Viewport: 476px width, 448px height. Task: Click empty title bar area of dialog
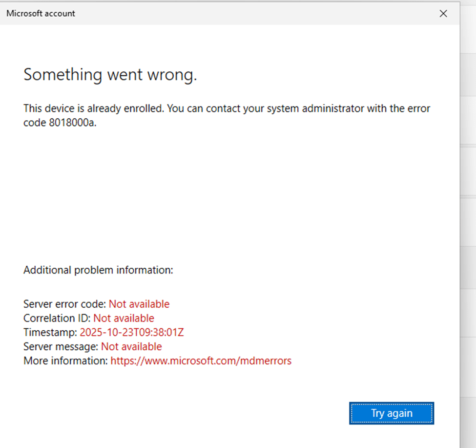(244, 14)
